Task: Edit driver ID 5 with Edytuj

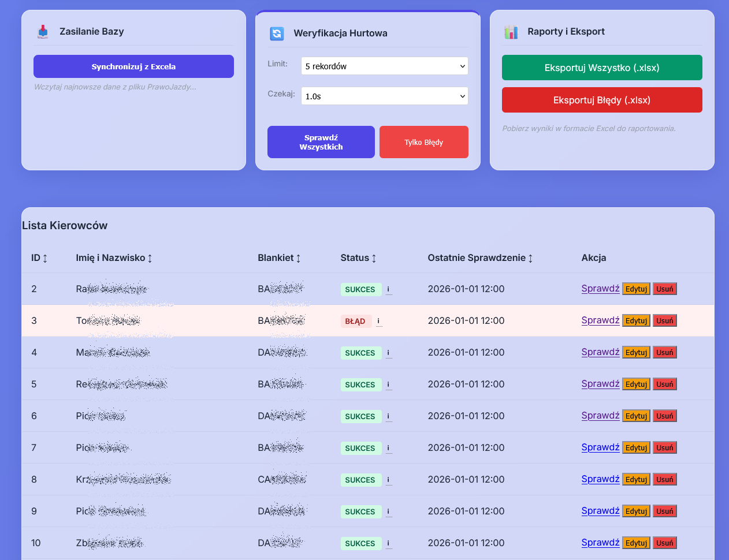Action: pos(636,384)
